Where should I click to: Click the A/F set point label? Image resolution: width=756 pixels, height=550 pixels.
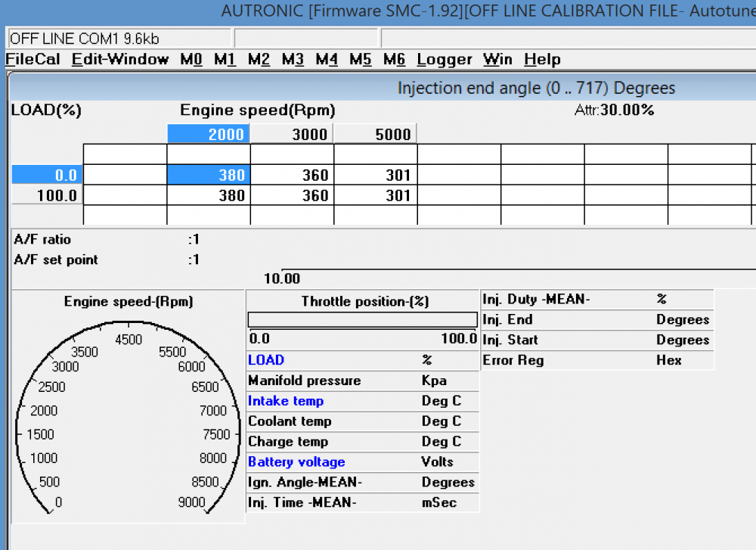[x=56, y=259]
